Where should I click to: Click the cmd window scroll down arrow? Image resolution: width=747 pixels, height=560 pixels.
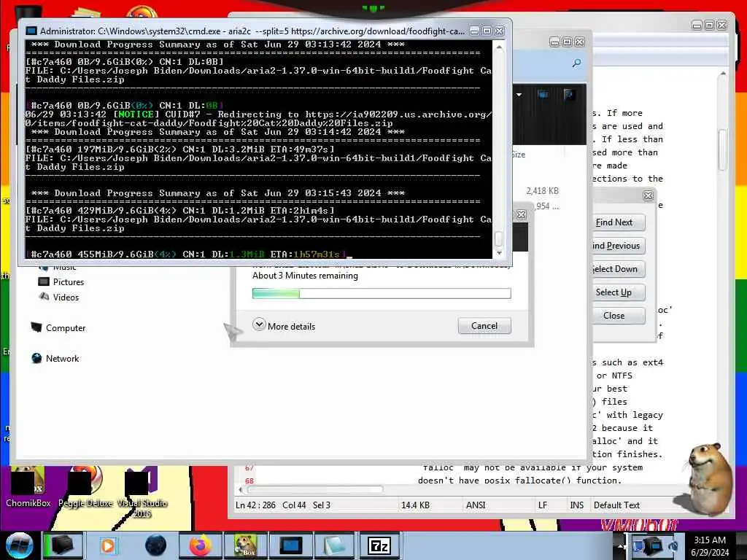pyautogui.click(x=499, y=253)
